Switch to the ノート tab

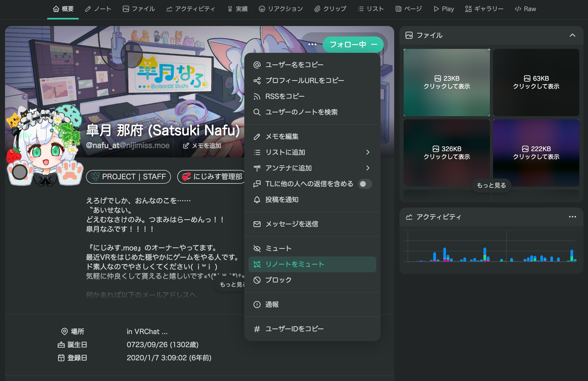tap(98, 9)
